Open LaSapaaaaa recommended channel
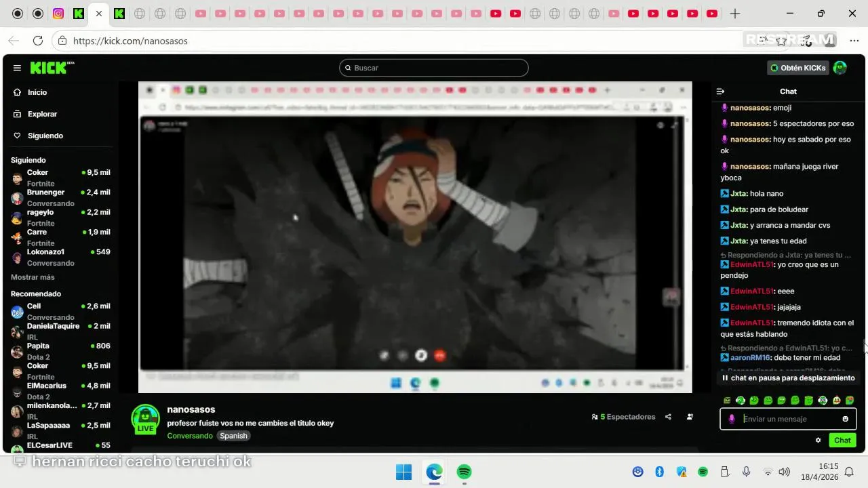Viewport: 868px width, 488px height. coord(60,430)
